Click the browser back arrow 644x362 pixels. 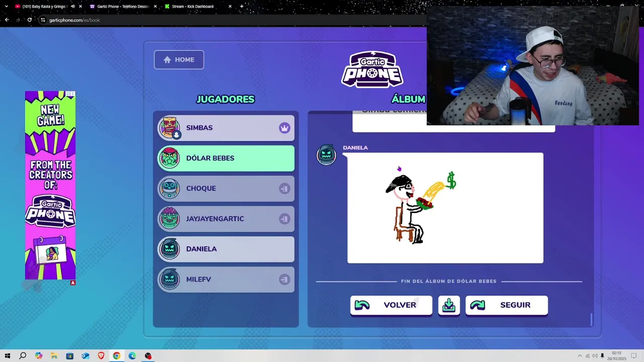click(x=7, y=20)
